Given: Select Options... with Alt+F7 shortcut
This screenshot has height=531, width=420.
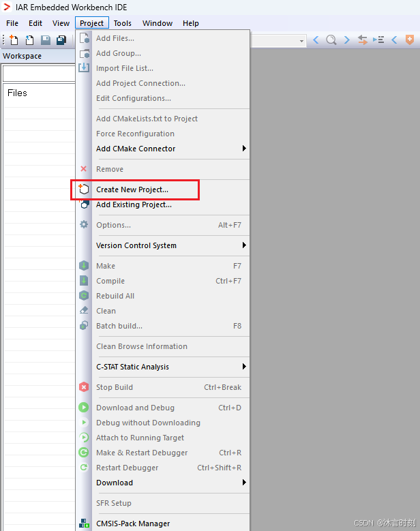Looking at the screenshot, I should [163, 225].
